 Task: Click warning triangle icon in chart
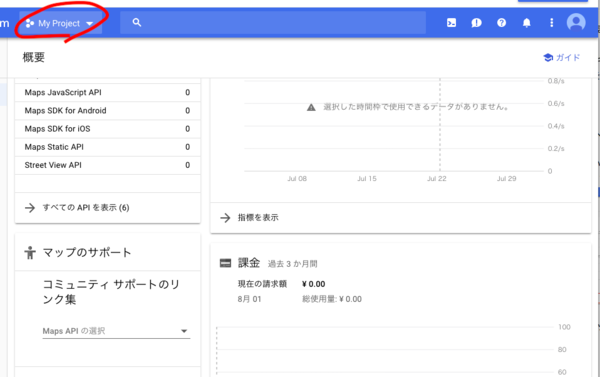coord(311,107)
